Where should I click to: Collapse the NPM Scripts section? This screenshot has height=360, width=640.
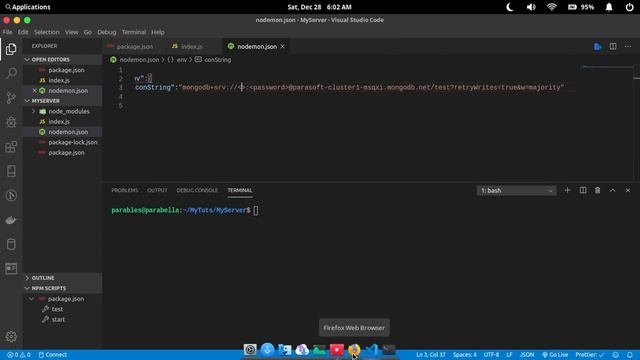point(62,288)
